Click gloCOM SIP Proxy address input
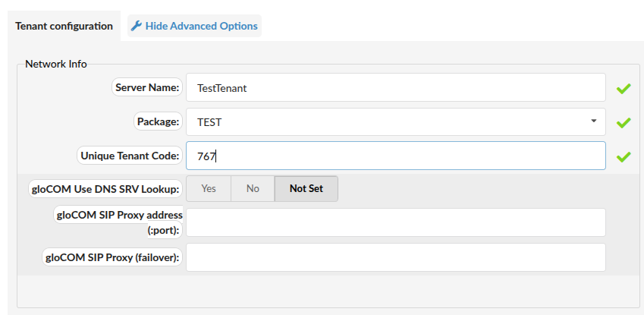The image size is (644, 315). pos(395,222)
